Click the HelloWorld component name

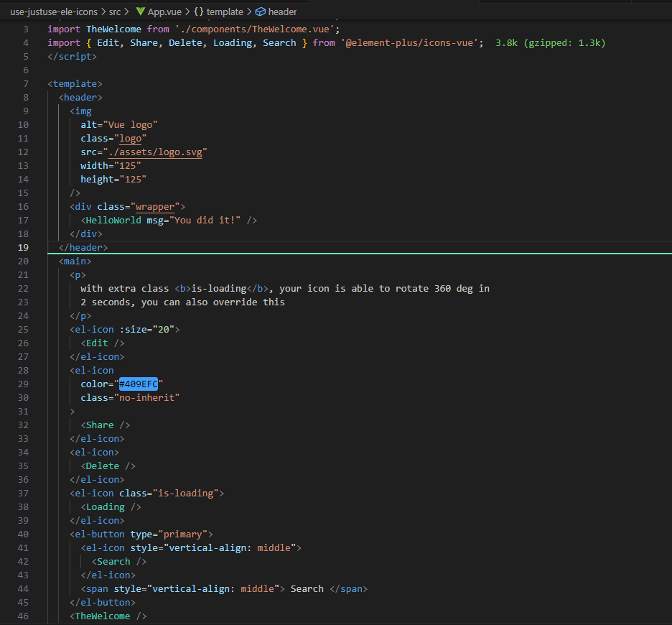113,221
